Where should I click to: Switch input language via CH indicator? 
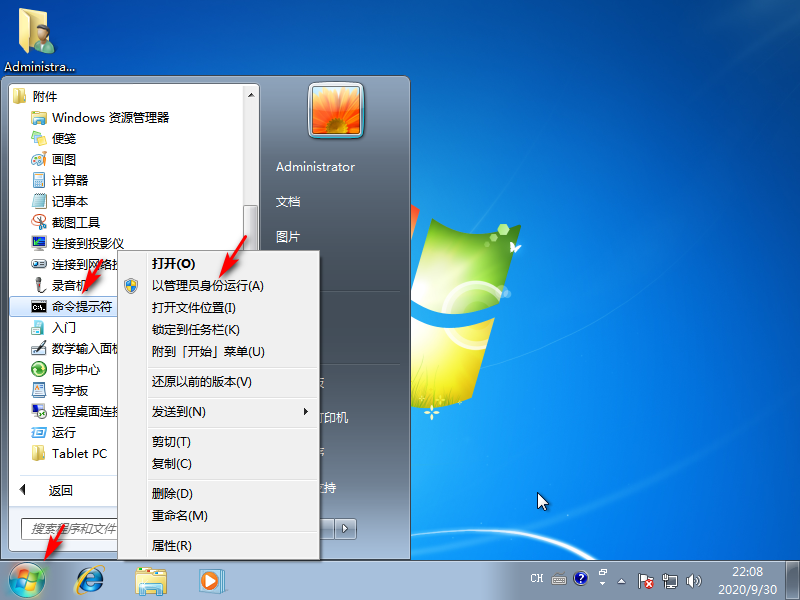pyautogui.click(x=536, y=578)
